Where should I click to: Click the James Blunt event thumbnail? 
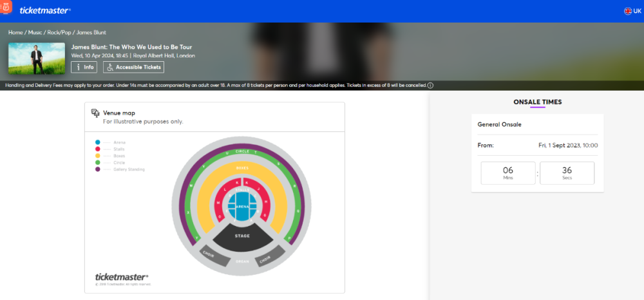37,59
